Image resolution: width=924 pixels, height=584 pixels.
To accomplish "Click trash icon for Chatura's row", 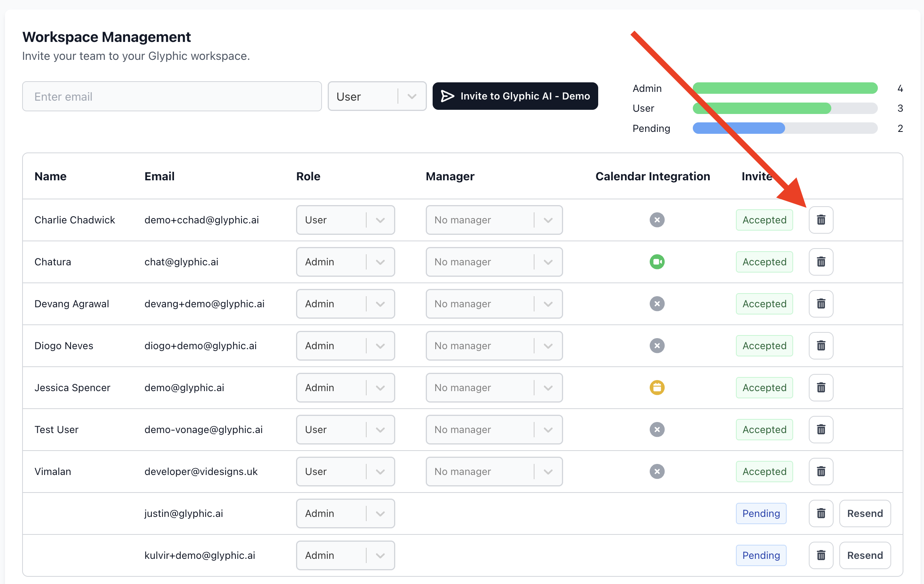I will pos(821,262).
